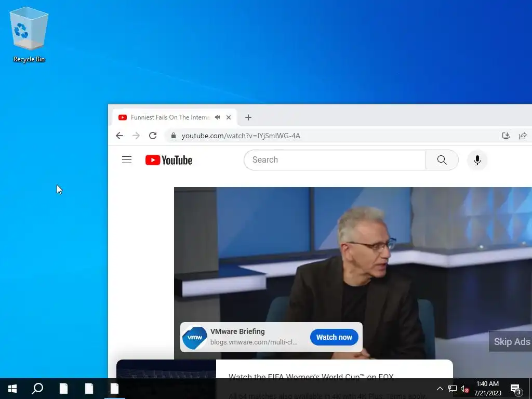Viewport: 532px width, 399px height.
Task: Open the Windows Start menu
Action: [x=12, y=389]
